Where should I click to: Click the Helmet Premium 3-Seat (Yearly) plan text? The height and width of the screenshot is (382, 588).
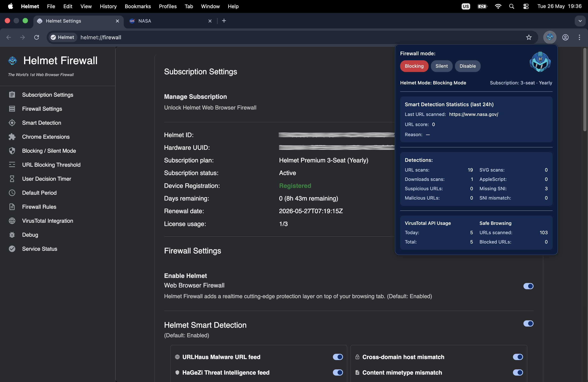324,160
